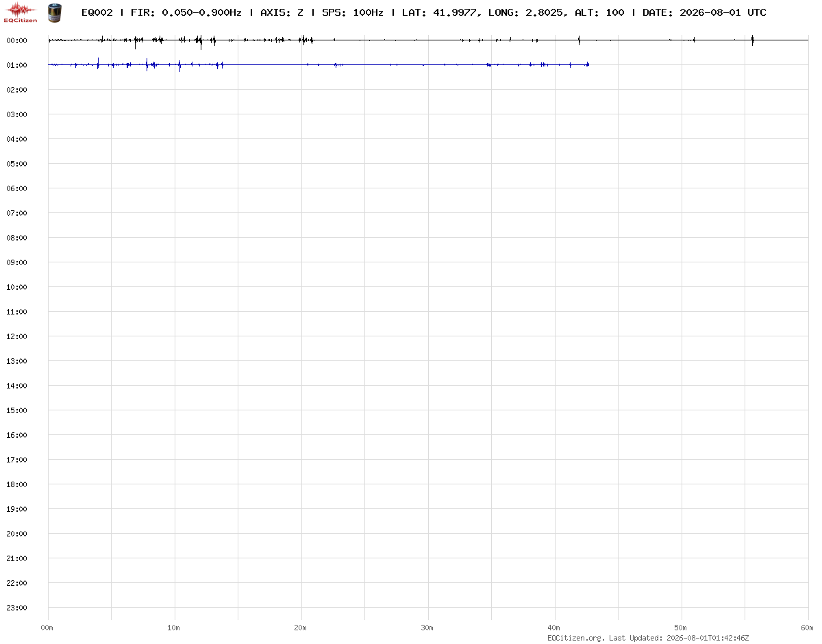Click the blue 01:00 seismic trace line
The image size is (822, 644).
point(319,64)
